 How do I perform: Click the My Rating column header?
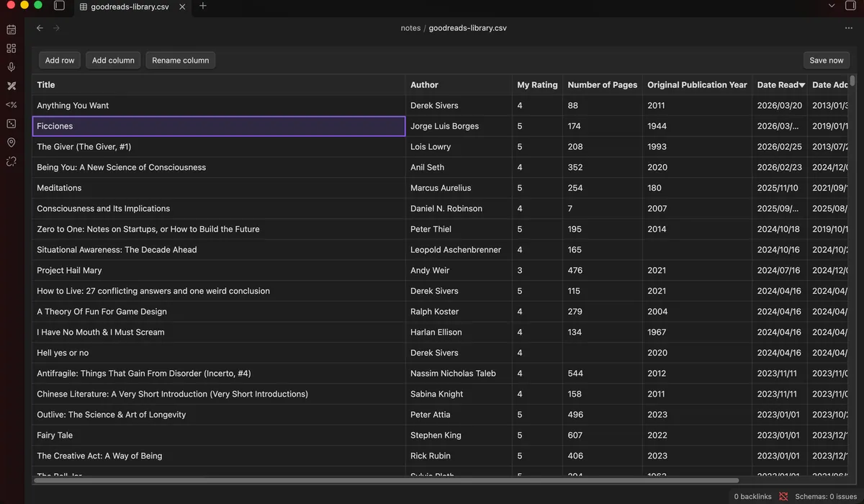(x=537, y=85)
